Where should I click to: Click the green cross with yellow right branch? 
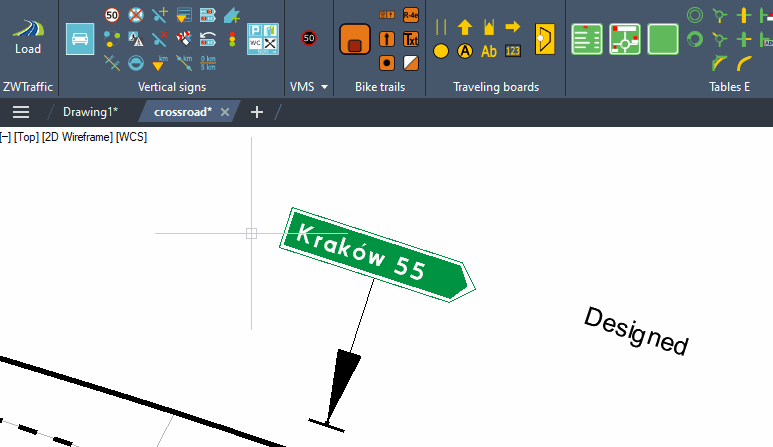744,39
